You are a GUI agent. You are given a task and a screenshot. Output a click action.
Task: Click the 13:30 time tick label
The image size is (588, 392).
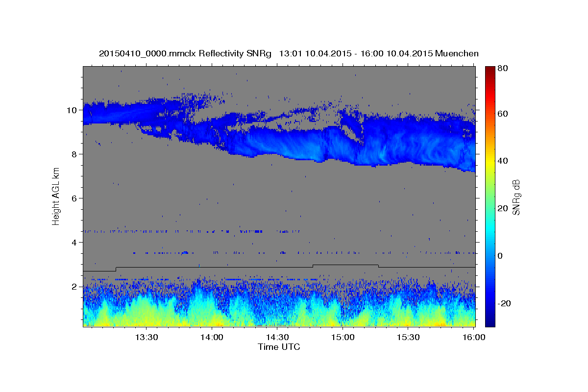tap(146, 337)
